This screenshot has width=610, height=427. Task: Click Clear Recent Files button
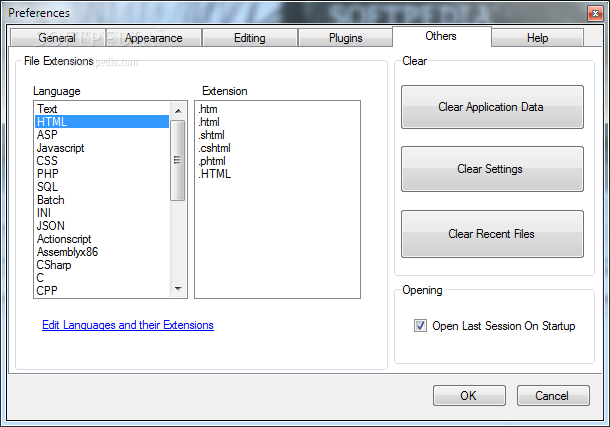492,234
